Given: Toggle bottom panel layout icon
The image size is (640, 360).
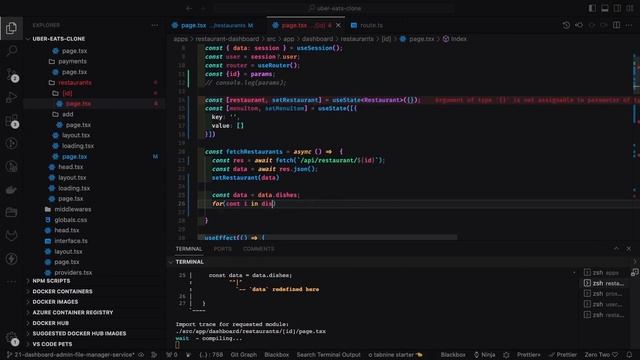Looking at the screenshot, I should point(604,8).
